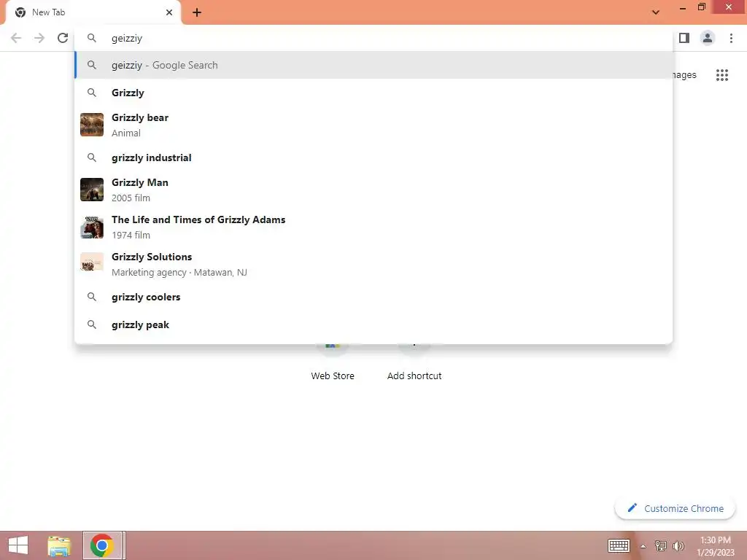Screen dimensions: 747x560
Task: Open the tab search chevron
Action: pyautogui.click(x=656, y=12)
